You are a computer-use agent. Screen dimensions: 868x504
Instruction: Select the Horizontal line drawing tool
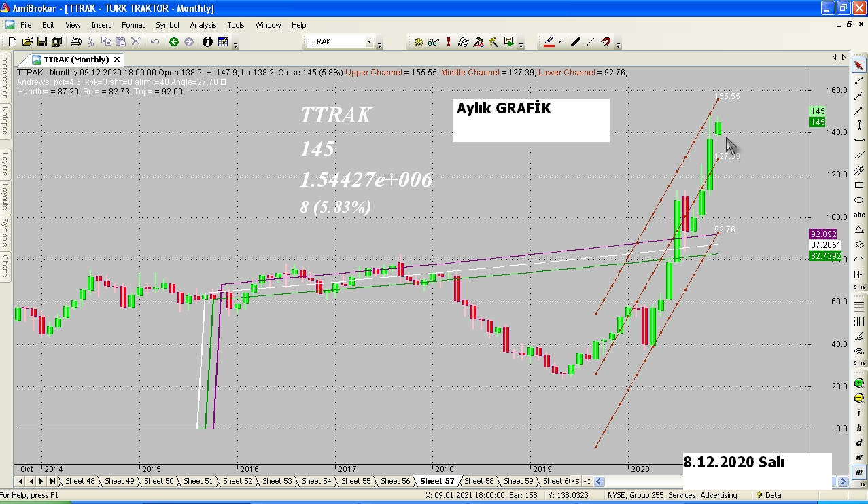pos(859,140)
